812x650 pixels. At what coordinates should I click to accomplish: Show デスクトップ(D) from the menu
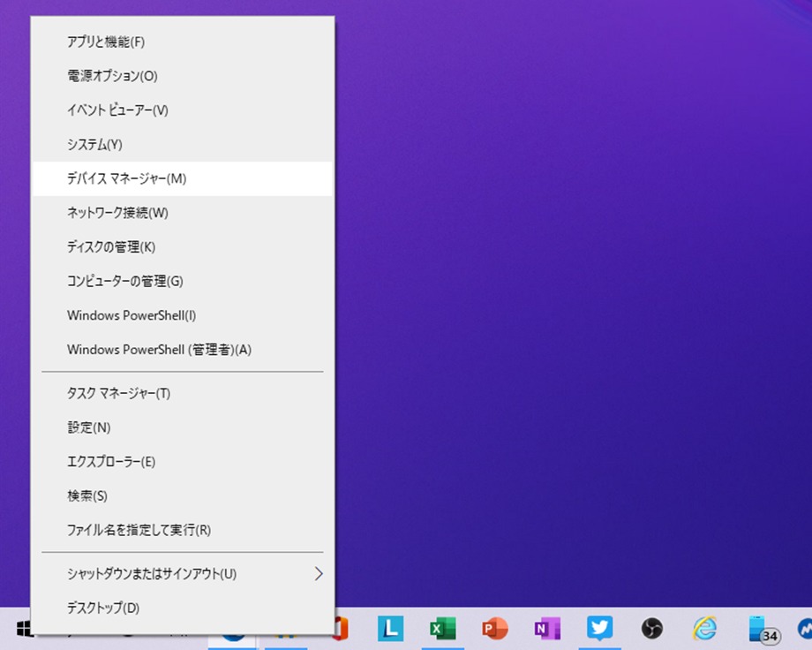point(183,608)
